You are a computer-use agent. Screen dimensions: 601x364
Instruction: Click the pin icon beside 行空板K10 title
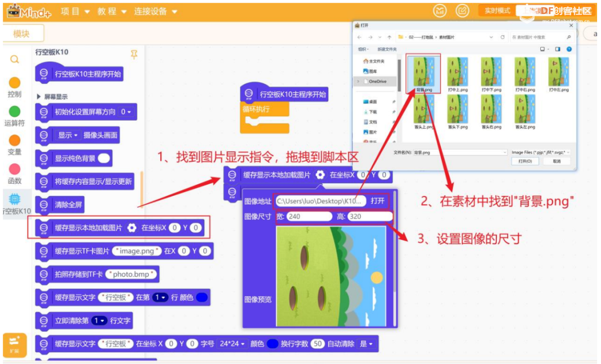pos(134,55)
